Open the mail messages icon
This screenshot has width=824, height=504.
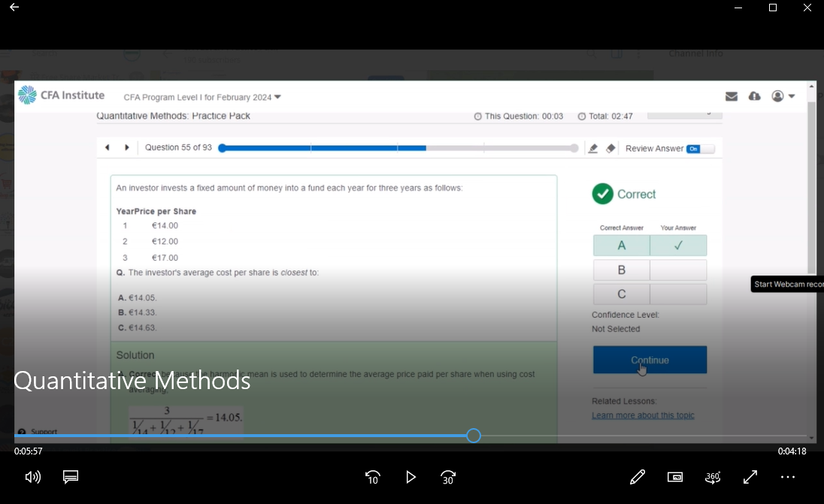(x=731, y=96)
